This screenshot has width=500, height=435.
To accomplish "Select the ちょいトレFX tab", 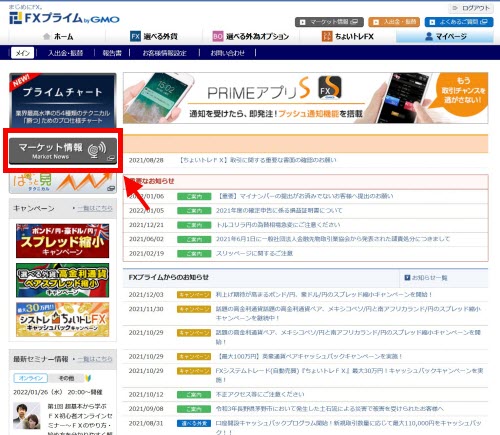I will point(348,36).
